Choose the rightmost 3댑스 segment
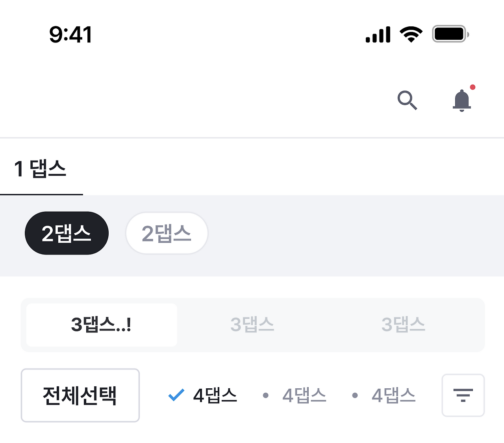 pyautogui.click(x=403, y=325)
